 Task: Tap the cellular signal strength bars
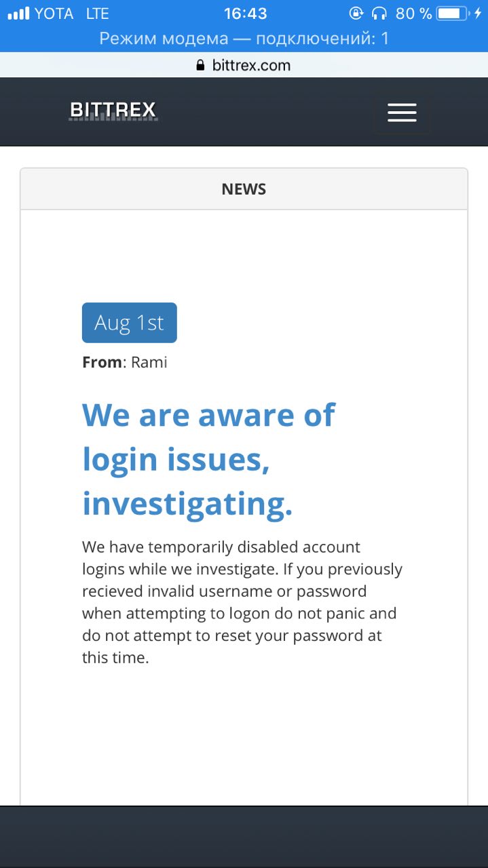tap(18, 14)
